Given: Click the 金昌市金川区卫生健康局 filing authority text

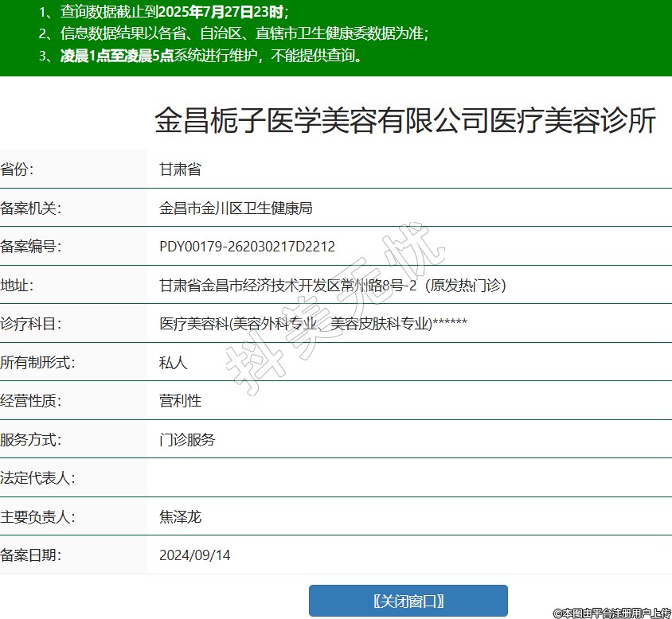Looking at the screenshot, I should (x=236, y=208).
